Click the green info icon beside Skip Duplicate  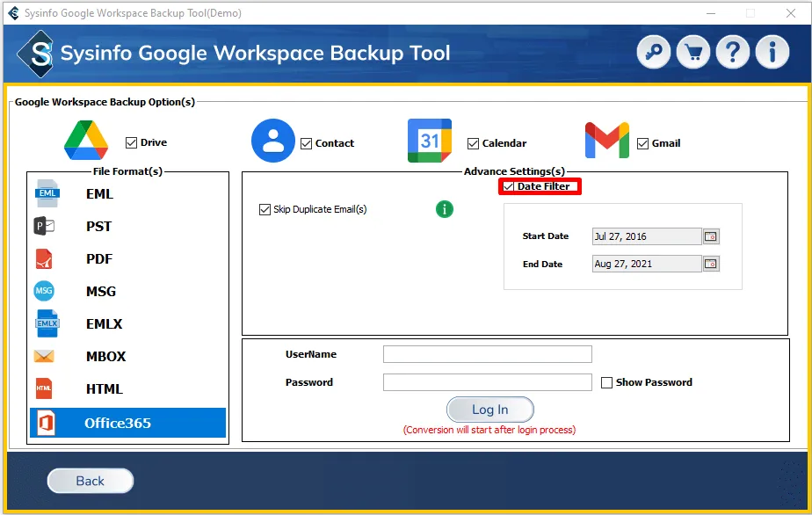click(x=445, y=209)
